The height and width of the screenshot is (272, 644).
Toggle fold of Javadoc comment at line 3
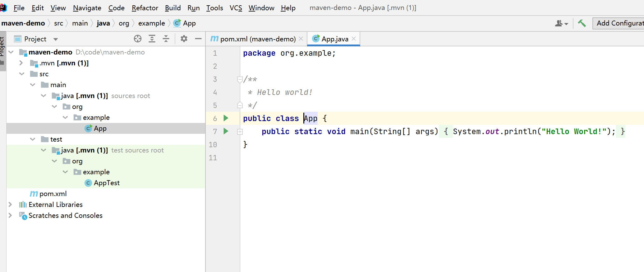[240, 79]
